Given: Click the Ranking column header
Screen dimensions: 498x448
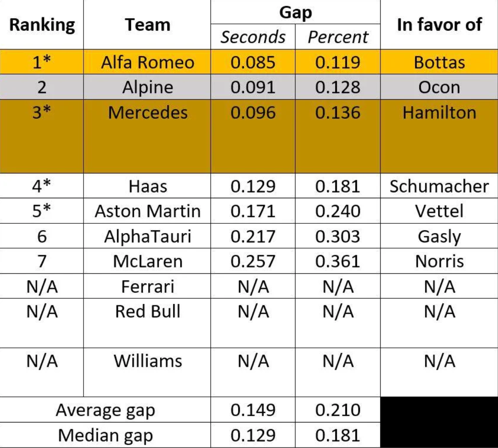Looking at the screenshot, I should coord(42,25).
